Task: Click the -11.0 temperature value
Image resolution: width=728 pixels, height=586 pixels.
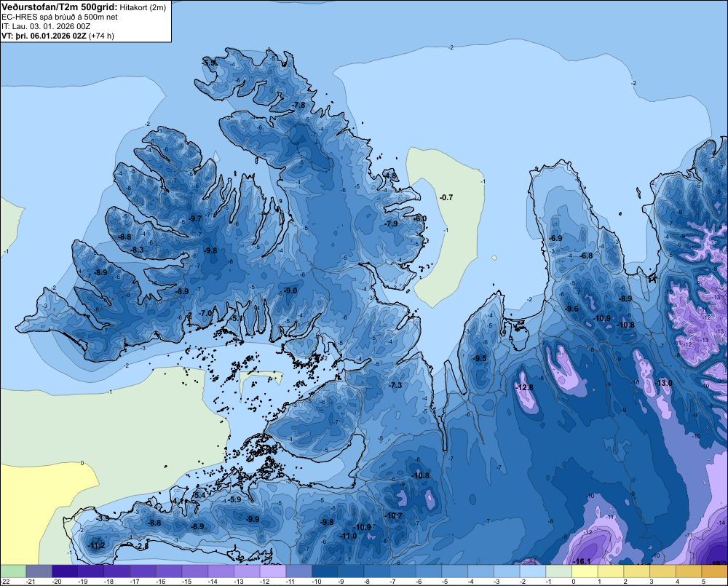Action: point(348,536)
